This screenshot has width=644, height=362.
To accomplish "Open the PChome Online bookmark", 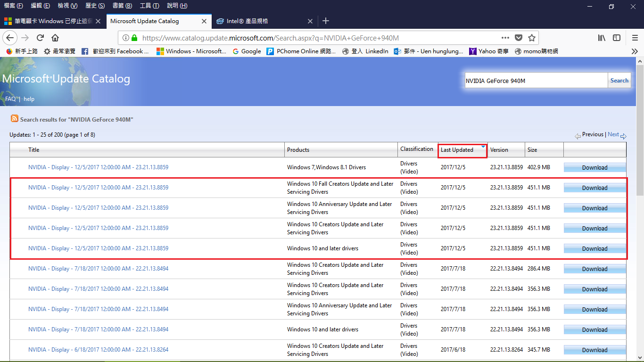I will pos(301,51).
